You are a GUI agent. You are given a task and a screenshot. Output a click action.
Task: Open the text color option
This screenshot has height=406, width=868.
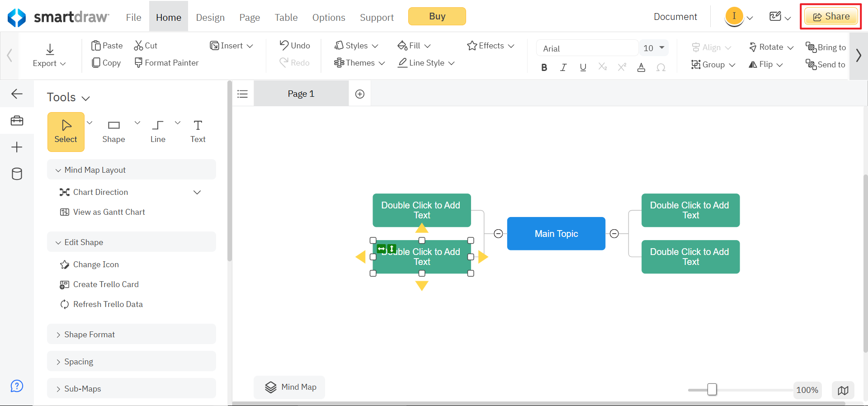coord(641,67)
